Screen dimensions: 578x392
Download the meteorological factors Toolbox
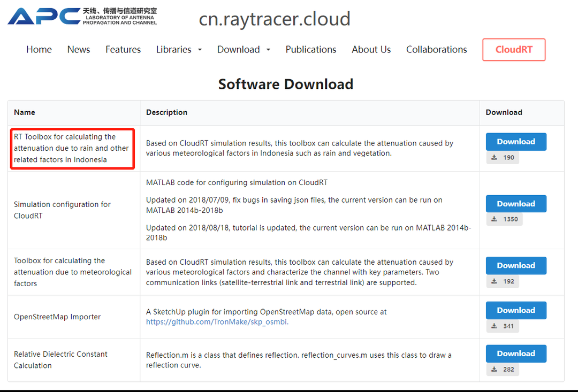pos(516,266)
